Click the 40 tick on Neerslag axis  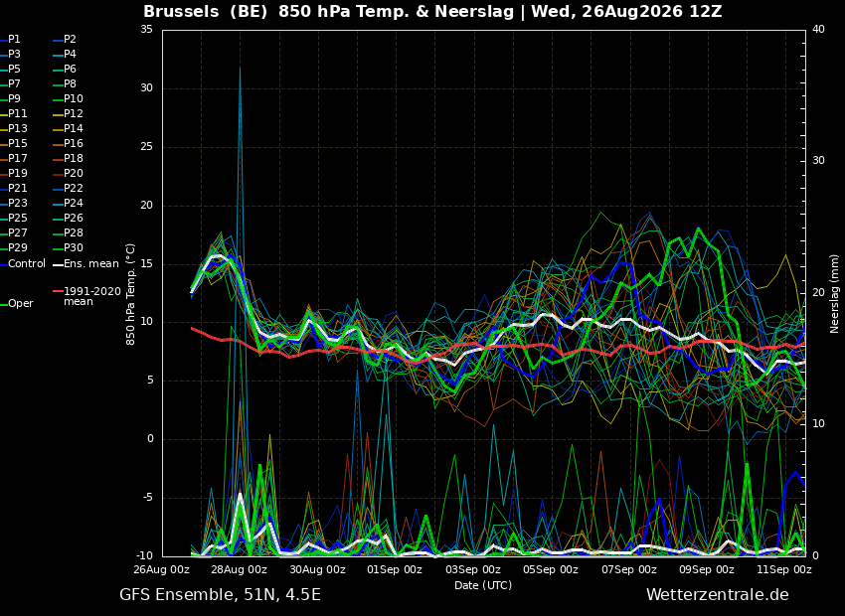[818, 30]
